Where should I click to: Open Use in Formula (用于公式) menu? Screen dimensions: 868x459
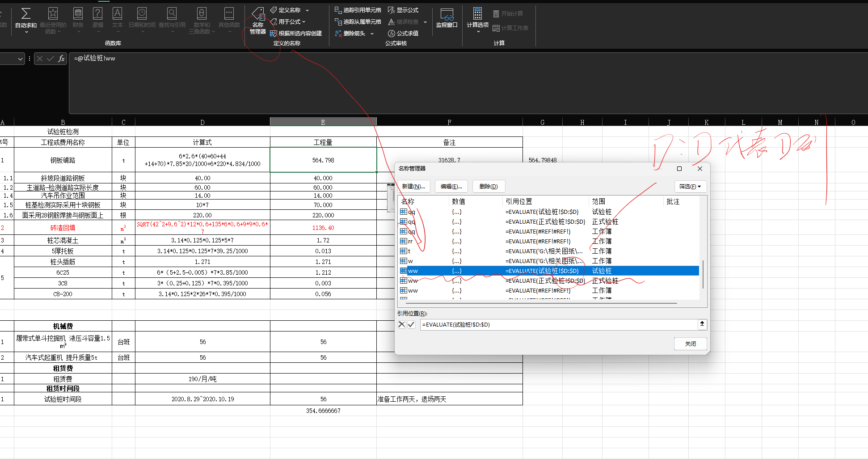tap(288, 21)
